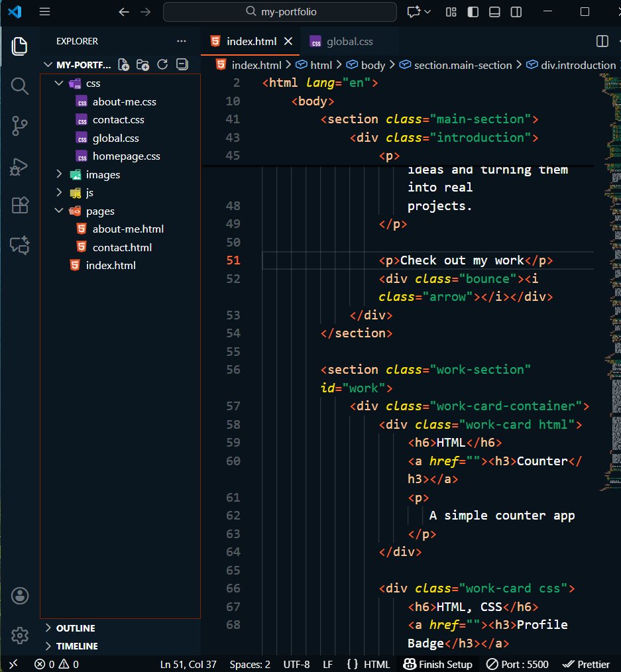Create a new file in explorer

click(x=123, y=65)
